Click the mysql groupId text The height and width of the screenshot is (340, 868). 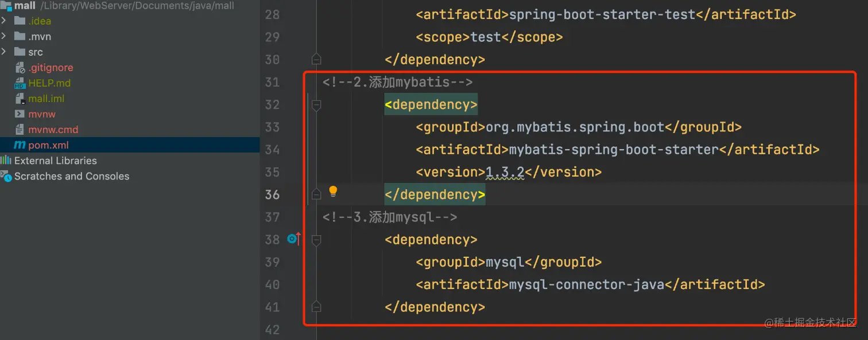pos(505,263)
